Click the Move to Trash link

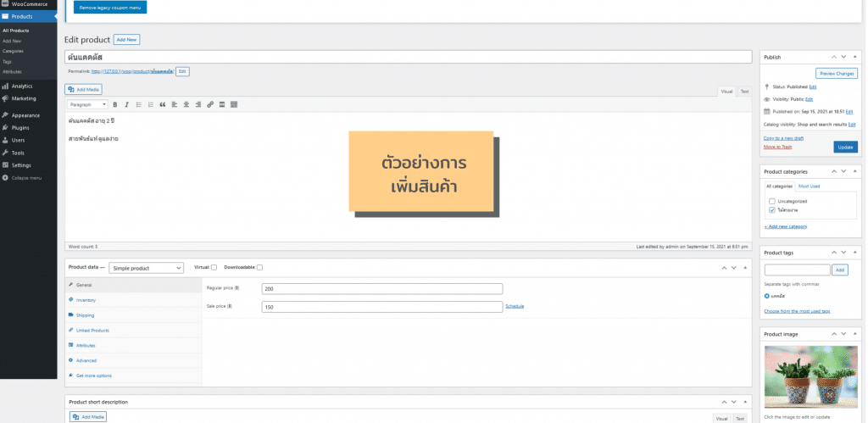(778, 147)
